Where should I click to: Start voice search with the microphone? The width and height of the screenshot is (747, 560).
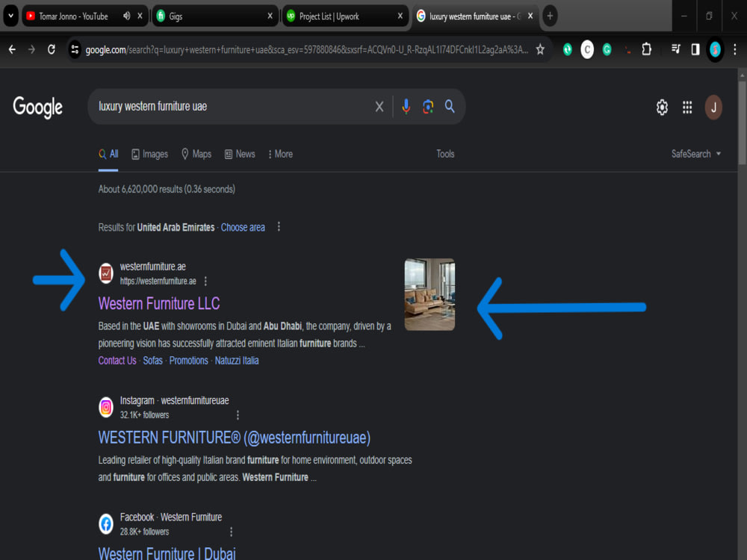tap(406, 107)
